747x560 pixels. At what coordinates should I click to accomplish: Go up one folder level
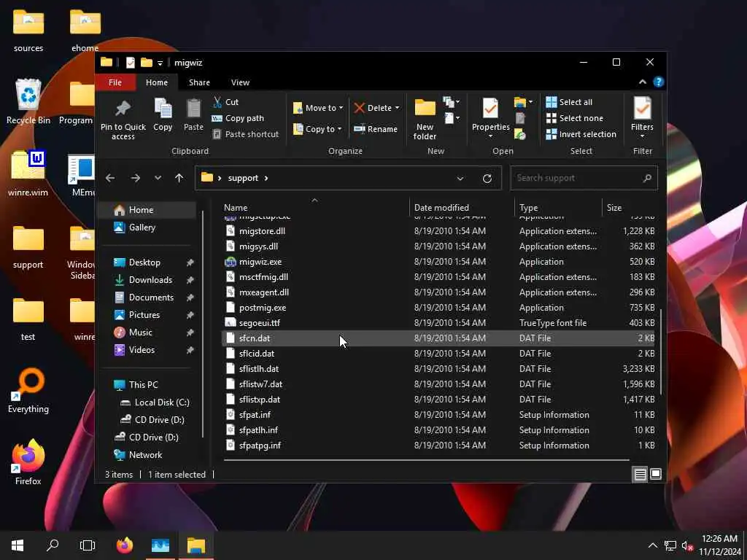tap(179, 178)
